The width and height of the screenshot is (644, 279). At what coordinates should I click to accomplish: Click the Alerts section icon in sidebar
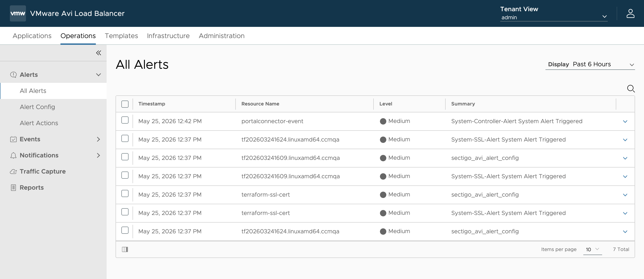(x=13, y=75)
